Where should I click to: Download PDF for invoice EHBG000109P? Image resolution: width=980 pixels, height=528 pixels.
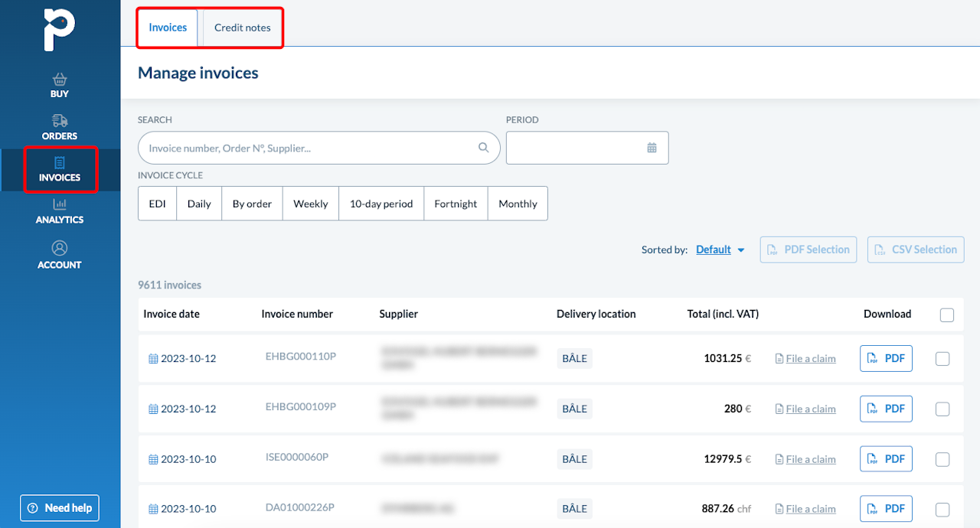tap(886, 409)
